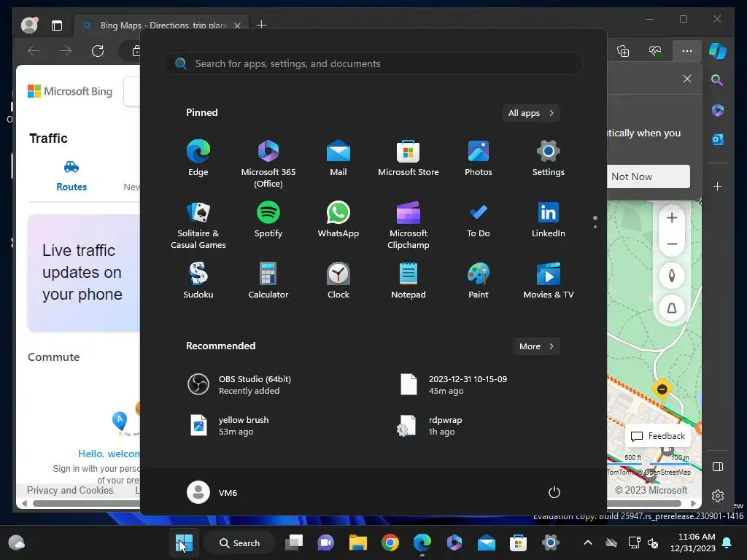The image size is (747, 560).
Task: Open Settings from the pinned grid
Action: point(549,158)
